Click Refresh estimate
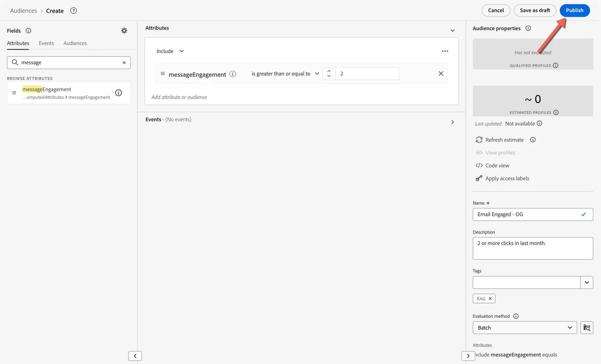Screen dimensions: 601x364 [x=500, y=140]
